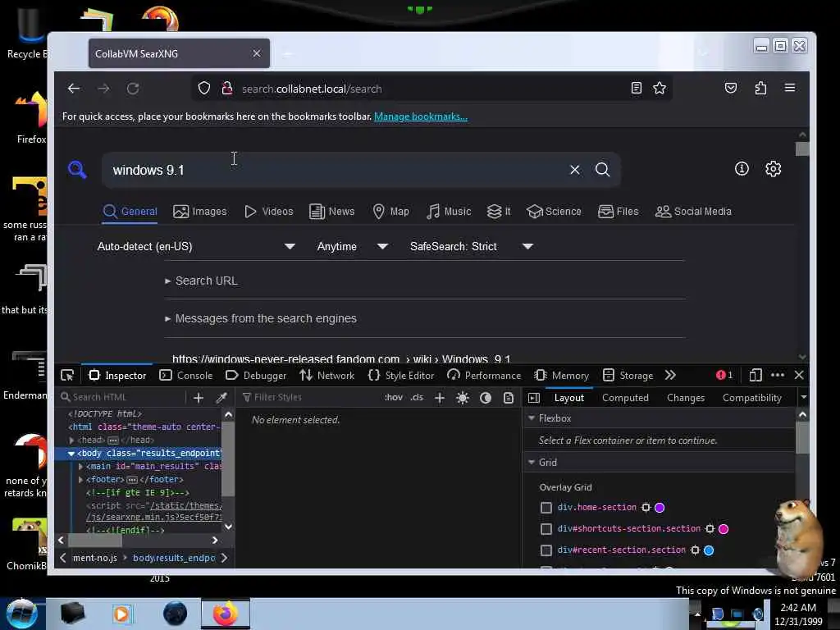Switch to the News search category
This screenshot has height=630, width=840.
(x=331, y=212)
